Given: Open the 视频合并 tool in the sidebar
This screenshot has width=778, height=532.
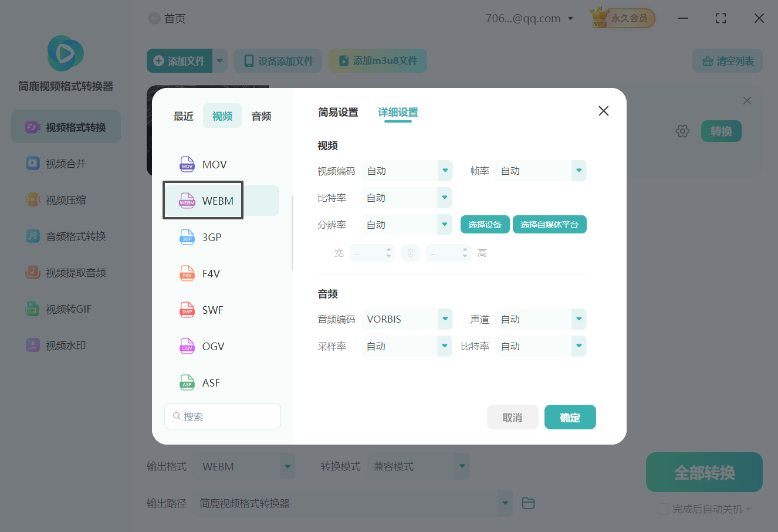Looking at the screenshot, I should pyautogui.click(x=65, y=163).
